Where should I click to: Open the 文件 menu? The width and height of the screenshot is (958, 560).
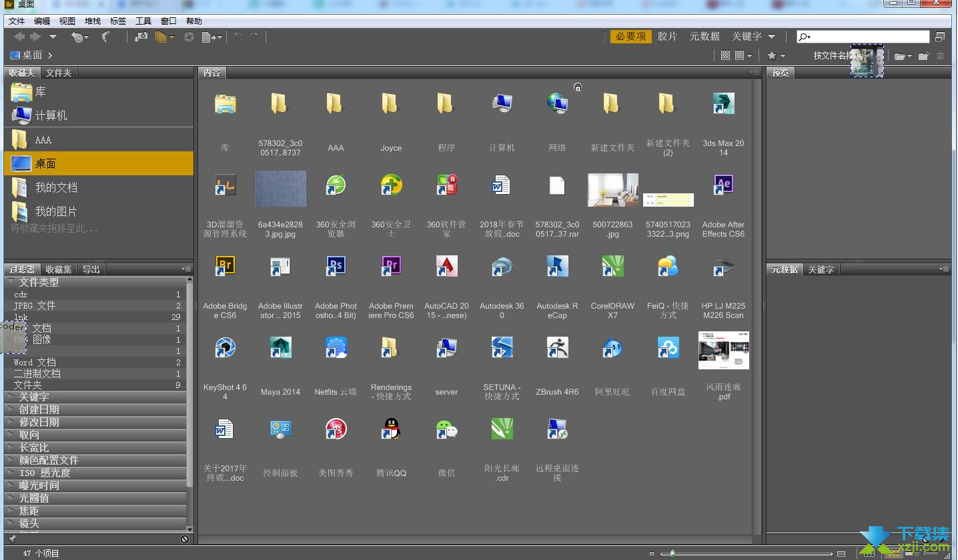point(17,21)
